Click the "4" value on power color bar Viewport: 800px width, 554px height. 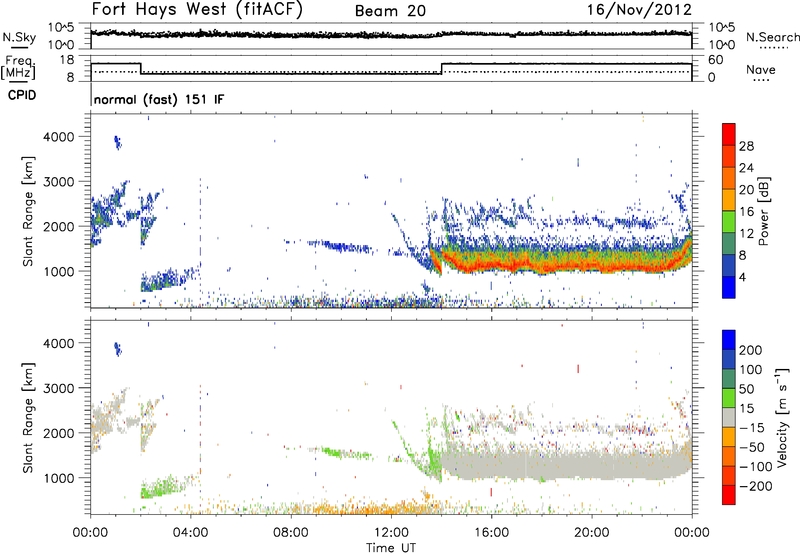[742, 278]
